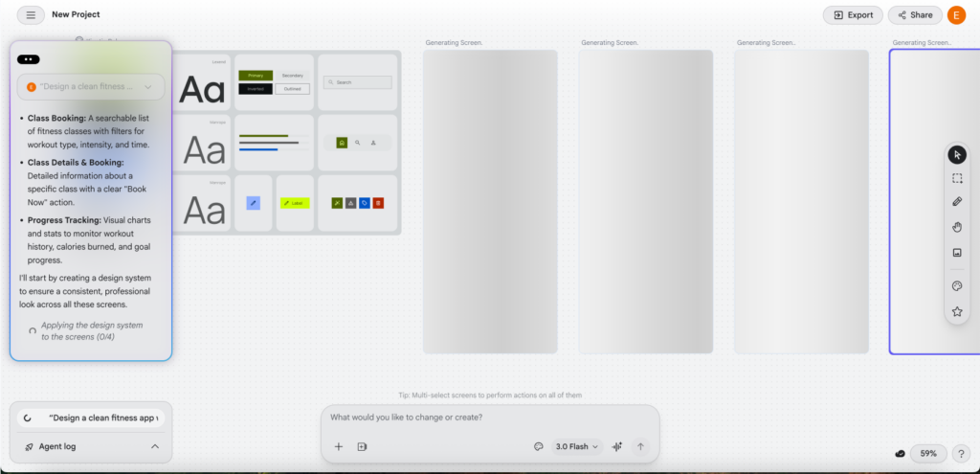The width and height of the screenshot is (980, 474).
Task: Click the Export button
Action: 853,15
